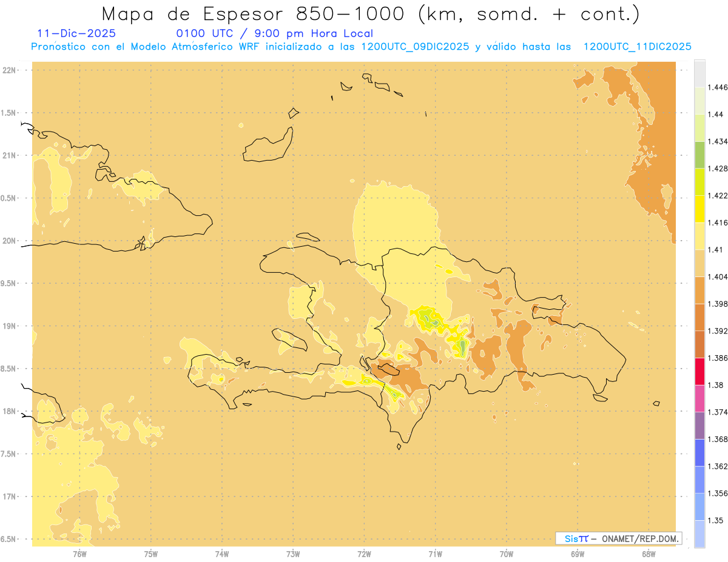Click the 68W longitude axis label
This screenshot has height=562, width=728.
[x=648, y=554]
